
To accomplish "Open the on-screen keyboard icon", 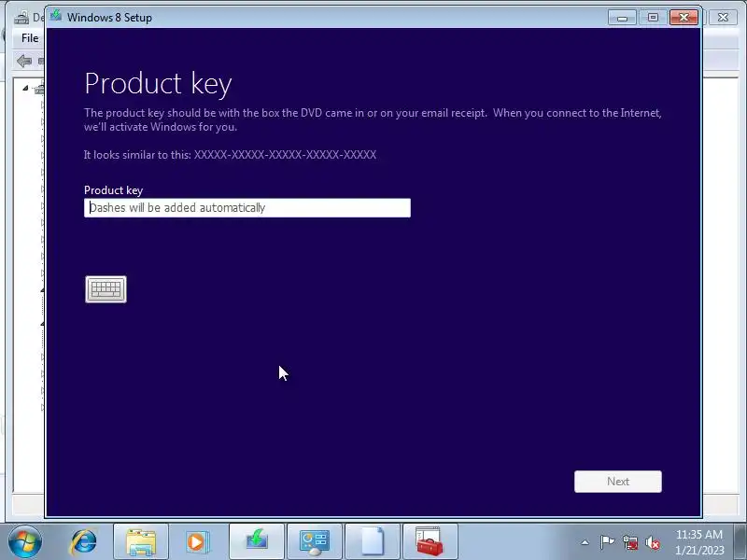I will point(106,289).
